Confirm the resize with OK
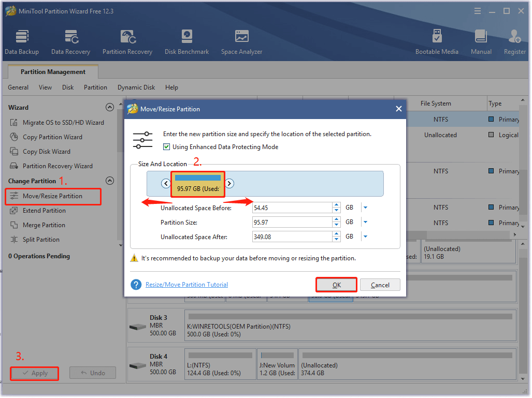This screenshot has height=398, width=532. [336, 285]
